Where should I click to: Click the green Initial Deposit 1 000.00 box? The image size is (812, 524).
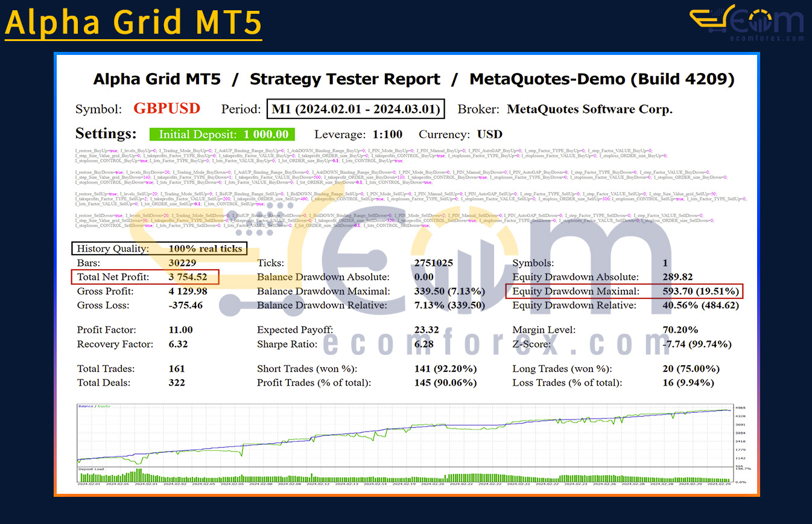tap(223, 134)
